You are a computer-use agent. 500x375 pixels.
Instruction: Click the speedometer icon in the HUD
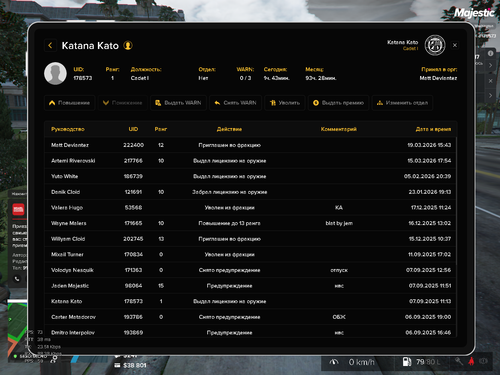coord(334,362)
